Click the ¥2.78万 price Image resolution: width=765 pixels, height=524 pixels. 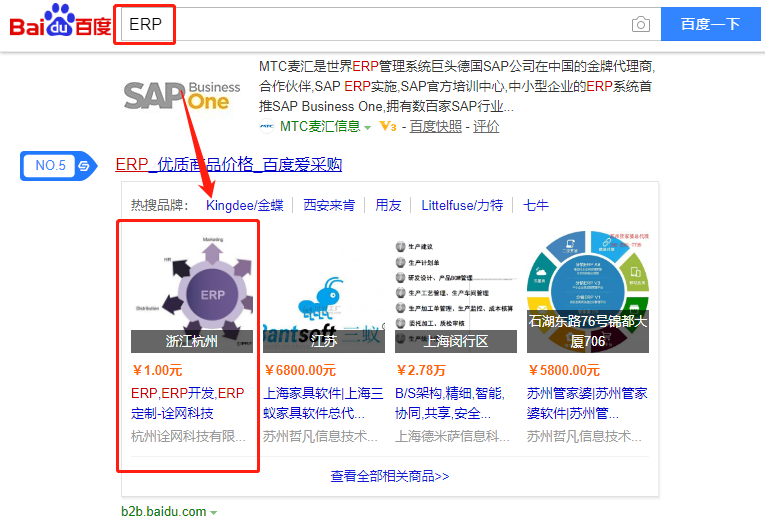tap(421, 371)
